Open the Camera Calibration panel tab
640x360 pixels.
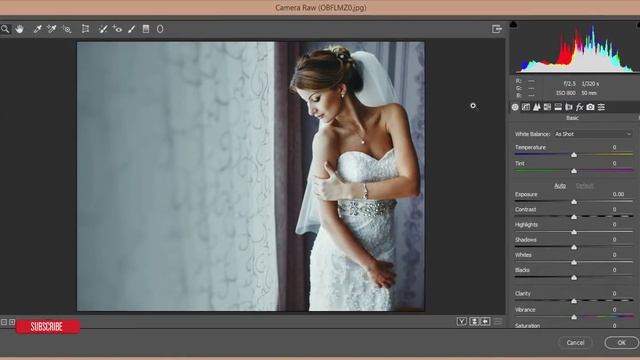(590, 107)
